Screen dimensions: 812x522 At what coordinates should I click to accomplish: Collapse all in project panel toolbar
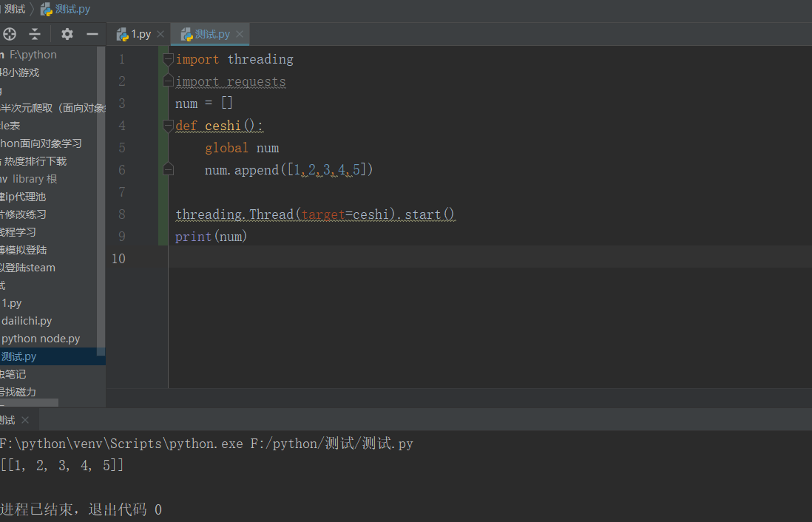pyautogui.click(x=35, y=34)
